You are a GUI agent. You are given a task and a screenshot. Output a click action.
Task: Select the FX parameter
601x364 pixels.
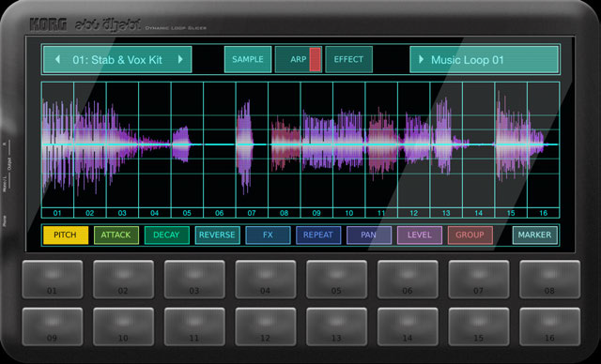pos(268,235)
